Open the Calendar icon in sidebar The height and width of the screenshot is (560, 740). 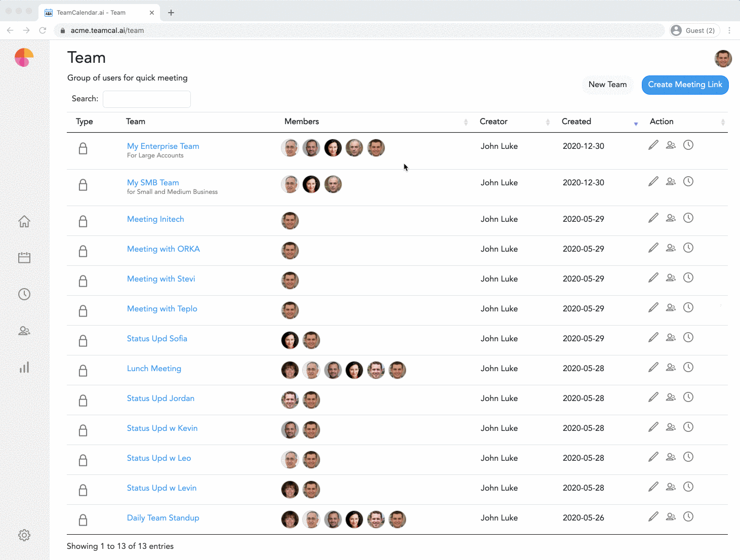click(24, 258)
